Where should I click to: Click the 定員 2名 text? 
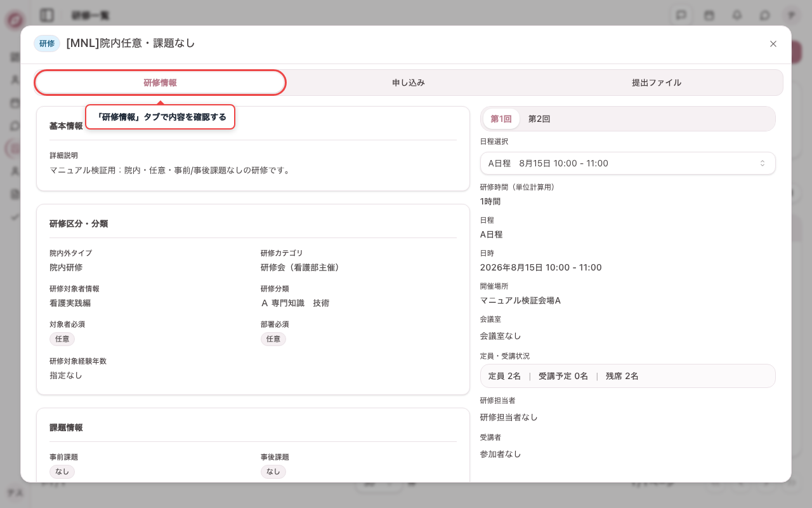[x=504, y=376]
